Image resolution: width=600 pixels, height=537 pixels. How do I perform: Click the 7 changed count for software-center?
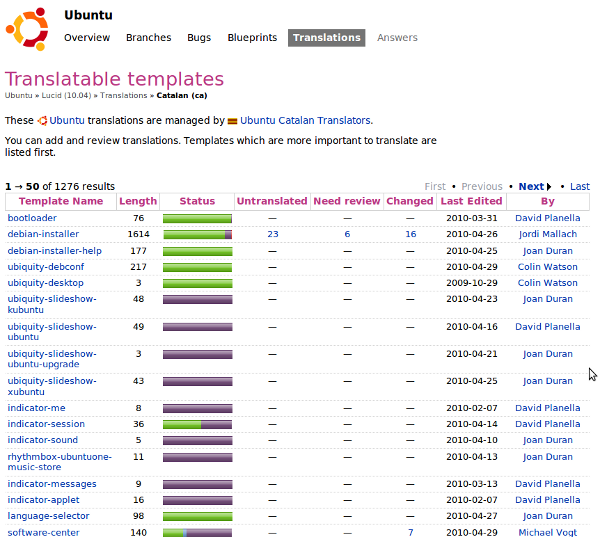pyautogui.click(x=411, y=532)
